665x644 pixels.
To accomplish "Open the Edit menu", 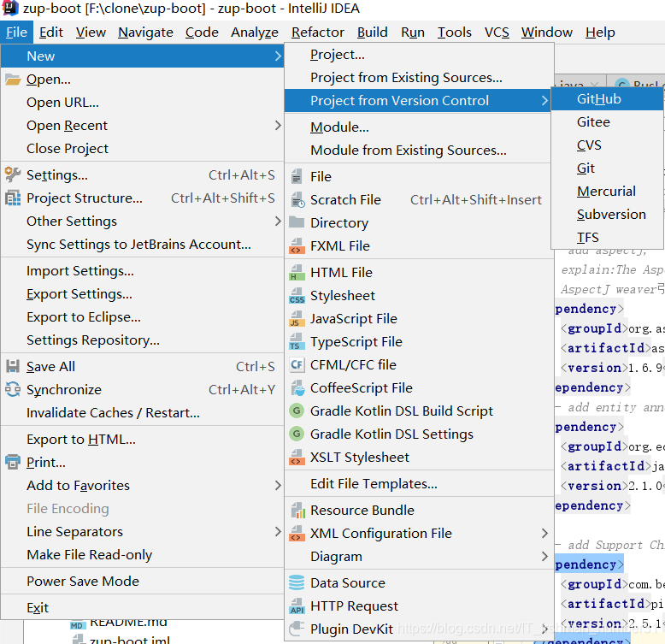I will [51, 32].
